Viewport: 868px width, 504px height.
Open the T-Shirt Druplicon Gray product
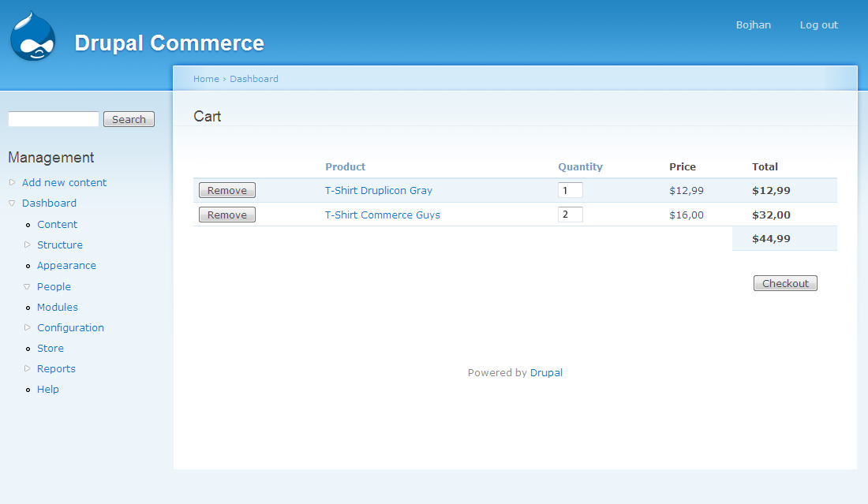point(378,190)
